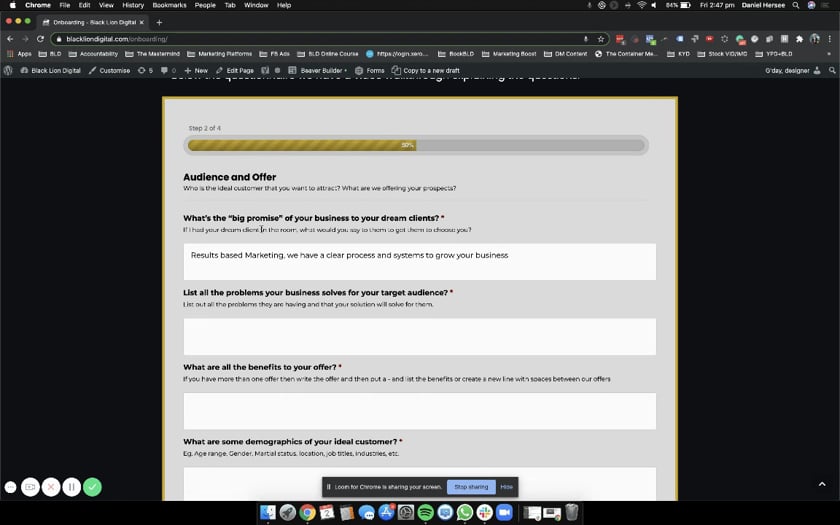
Task: Open the G'day, designer account menu
Action: click(793, 70)
